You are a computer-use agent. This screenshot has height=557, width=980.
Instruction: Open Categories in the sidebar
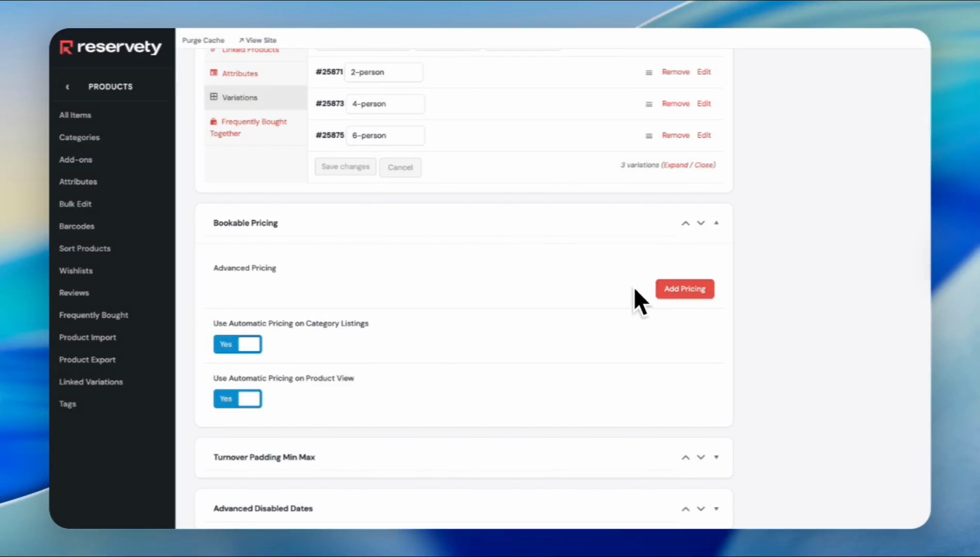[x=79, y=137]
